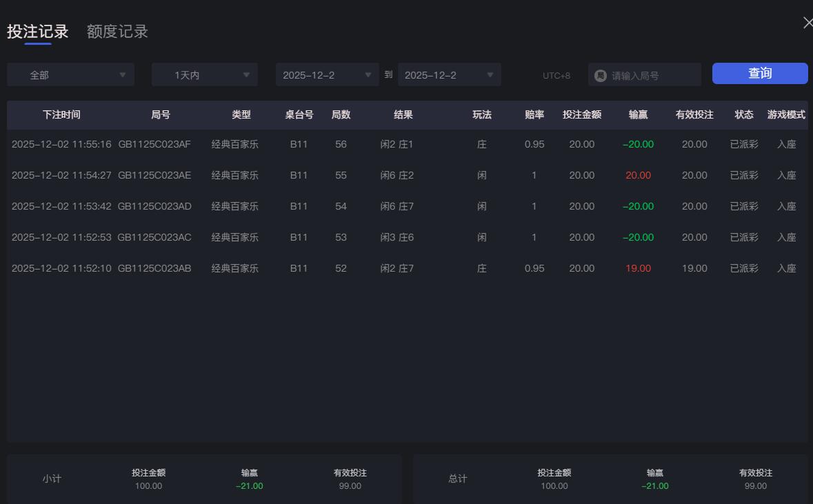Screen dimensions: 813x504
Task: Open the start date 2025-12-2 picker
Action: click(326, 74)
